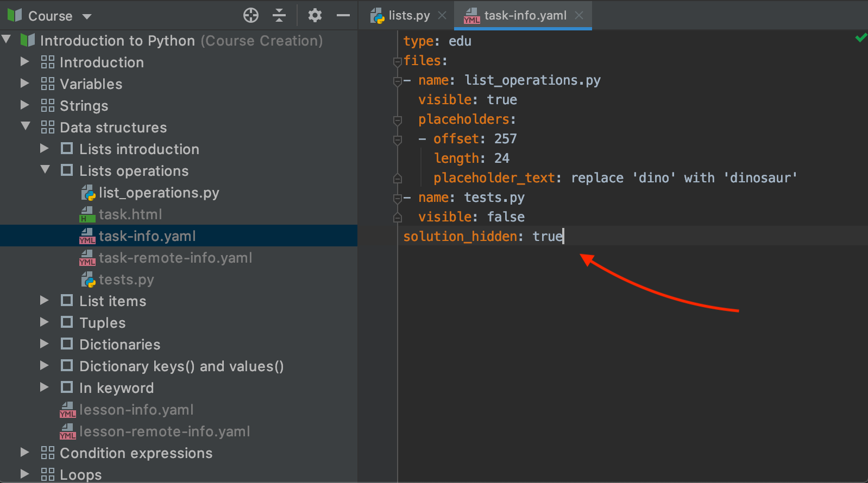Collapse the Data structures section
Image resolution: width=868 pixels, height=483 pixels.
point(26,126)
